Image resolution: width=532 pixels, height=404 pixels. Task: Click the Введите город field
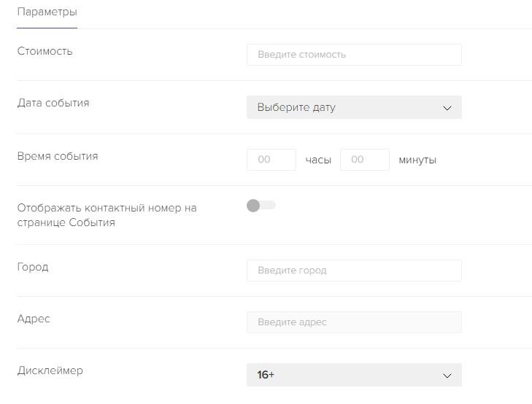354,271
